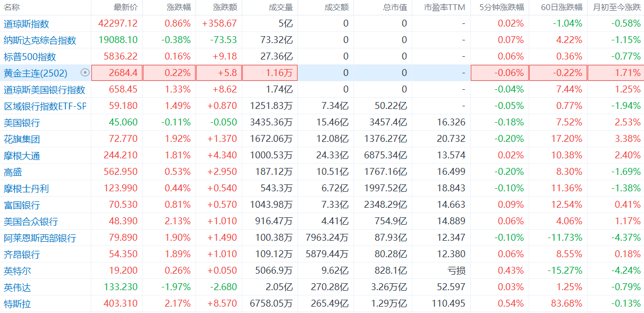
Task: Click 富国银行 volume 1043.98万
Action: point(272,205)
